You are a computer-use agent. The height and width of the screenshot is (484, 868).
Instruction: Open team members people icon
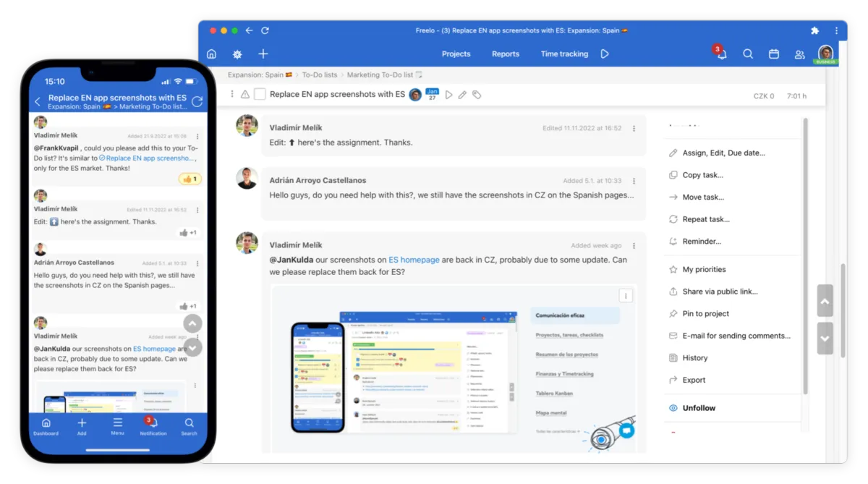pyautogui.click(x=799, y=54)
